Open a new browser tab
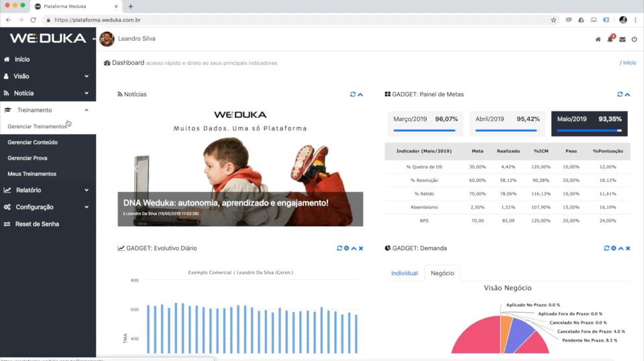The image size is (644, 361). coord(131,6)
